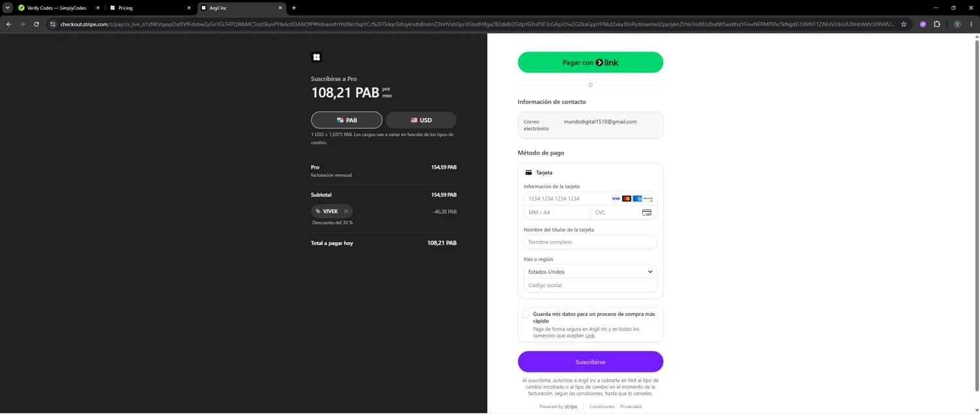Open the Privacidad footer link
Screen dimensions: 980x414
[x=630, y=407]
